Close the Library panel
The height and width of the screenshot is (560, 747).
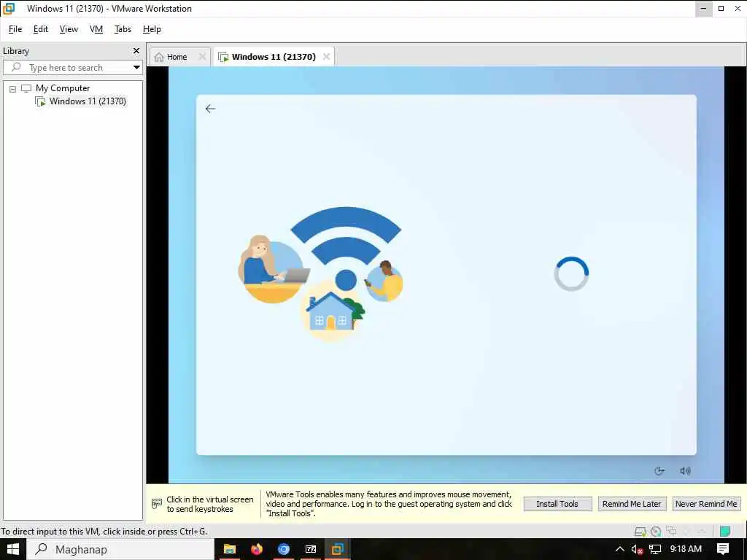136,50
